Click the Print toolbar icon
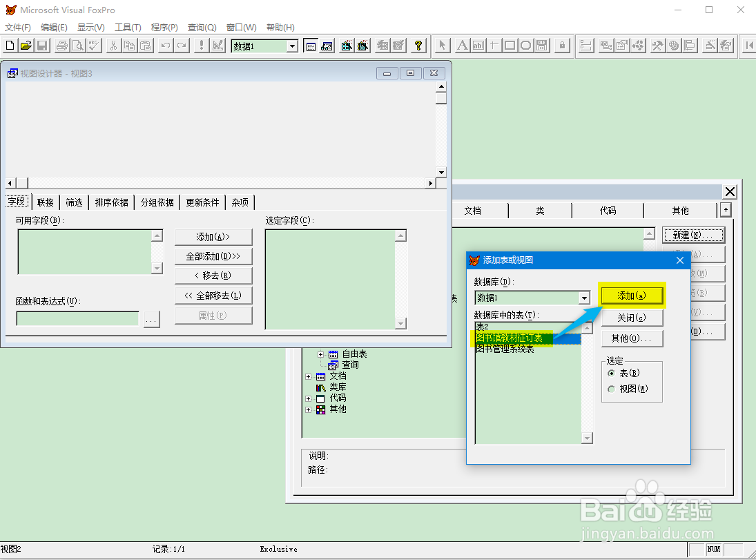The height and width of the screenshot is (560, 756). pos(61,46)
